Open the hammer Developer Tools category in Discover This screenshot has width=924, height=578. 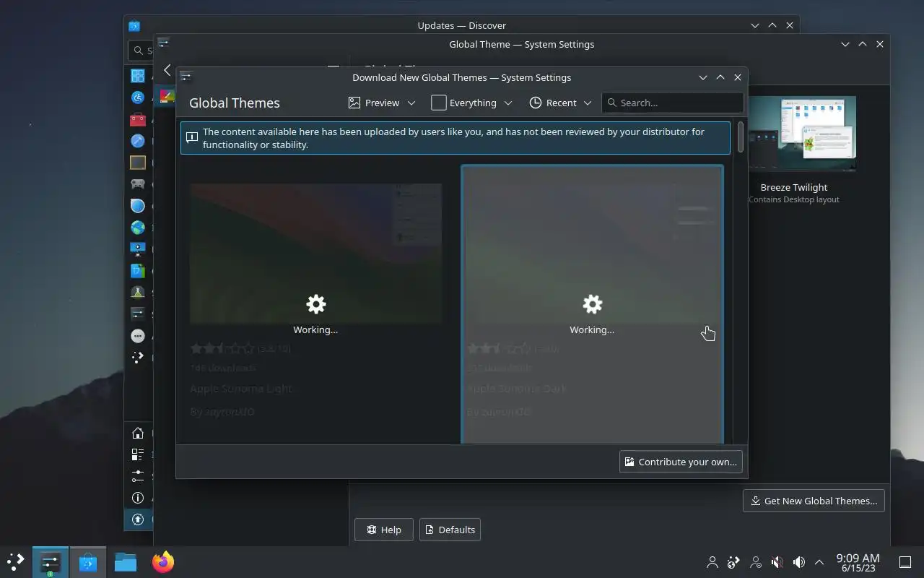point(138,140)
